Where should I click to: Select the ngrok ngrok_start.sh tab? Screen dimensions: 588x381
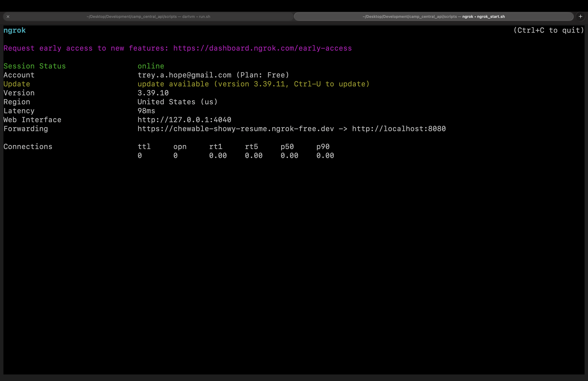pyautogui.click(x=434, y=17)
